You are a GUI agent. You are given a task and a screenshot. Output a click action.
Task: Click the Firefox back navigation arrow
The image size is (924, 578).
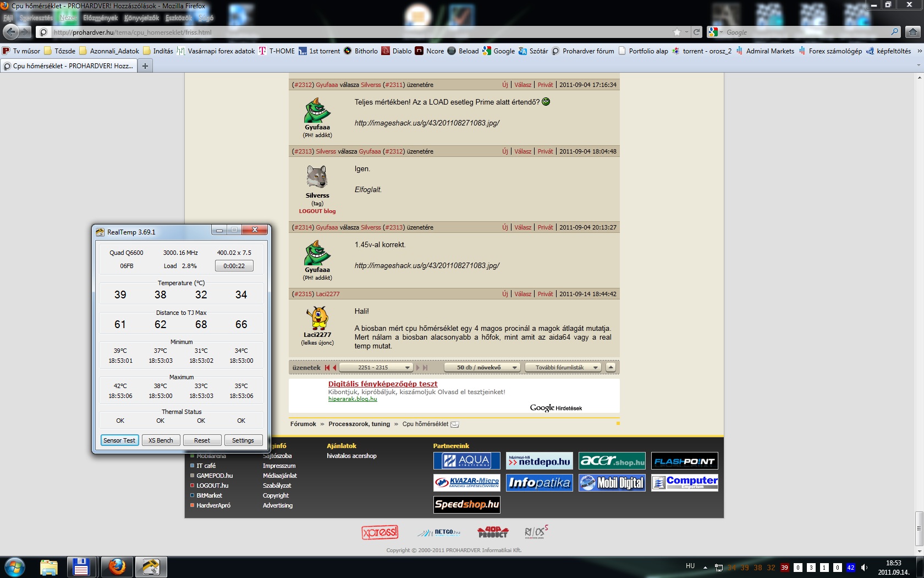(11, 31)
